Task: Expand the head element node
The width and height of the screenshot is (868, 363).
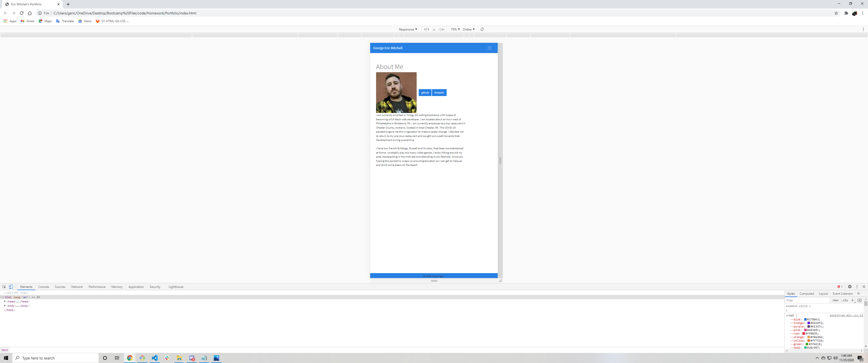Action: 5,301
